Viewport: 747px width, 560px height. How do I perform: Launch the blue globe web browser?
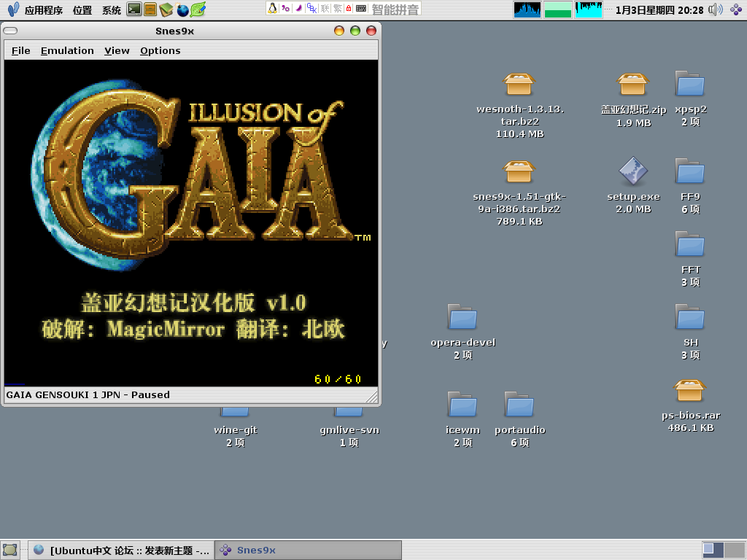(x=182, y=9)
